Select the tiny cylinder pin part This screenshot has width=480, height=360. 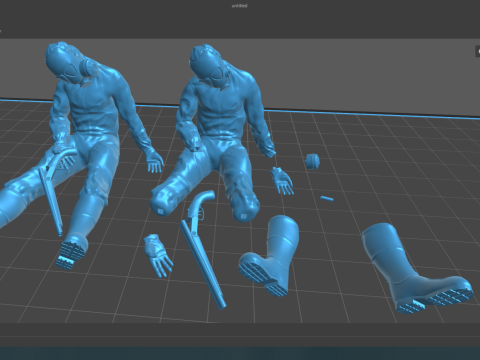pyautogui.click(x=327, y=199)
